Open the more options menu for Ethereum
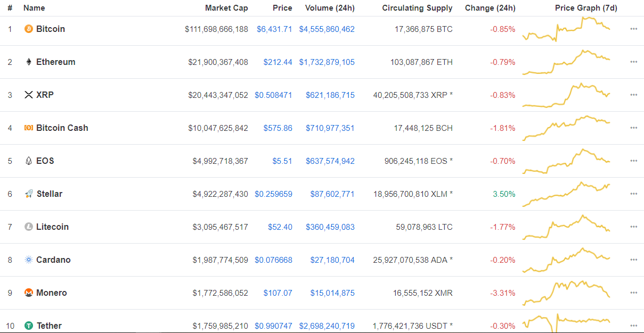644x333 pixels. tap(633, 62)
